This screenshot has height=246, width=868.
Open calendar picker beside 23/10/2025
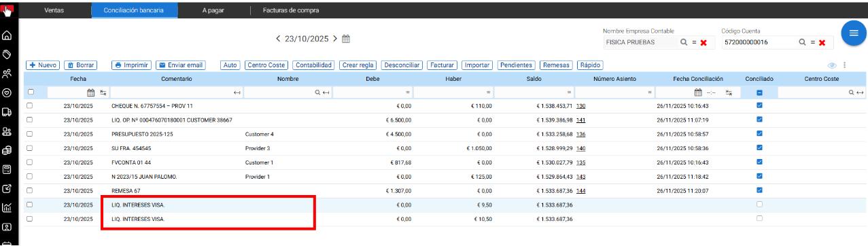[x=345, y=39]
